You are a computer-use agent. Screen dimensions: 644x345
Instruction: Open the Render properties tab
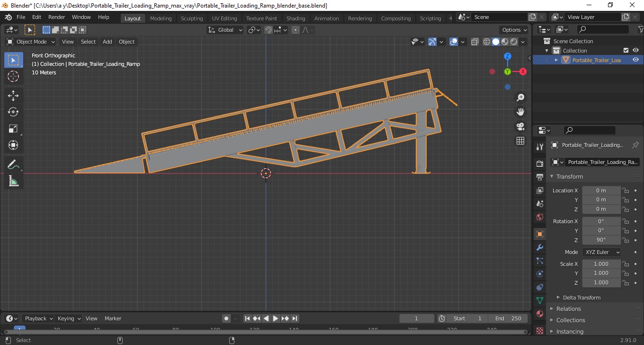click(x=540, y=163)
